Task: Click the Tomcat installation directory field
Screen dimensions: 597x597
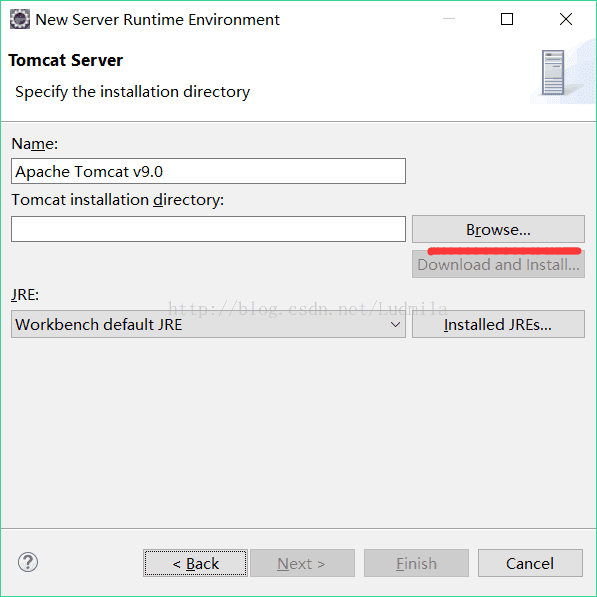Action: 208,229
